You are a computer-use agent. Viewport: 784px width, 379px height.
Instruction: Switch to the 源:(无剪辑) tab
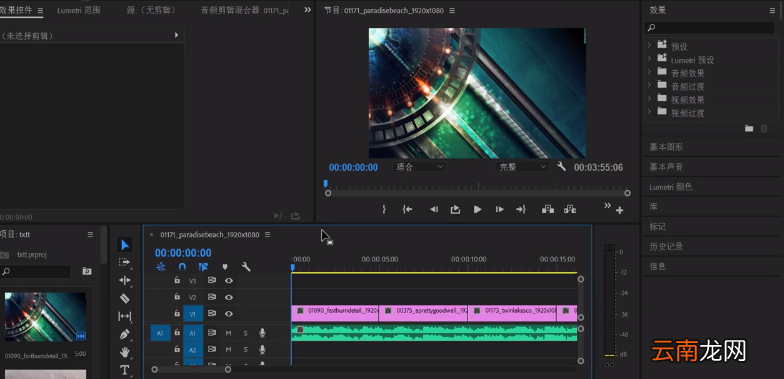(152, 10)
